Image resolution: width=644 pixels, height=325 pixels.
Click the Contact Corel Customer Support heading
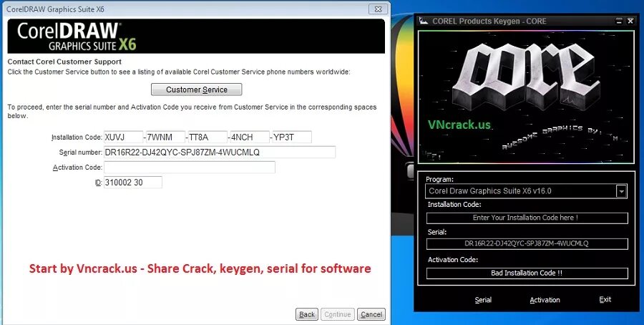pyautogui.click(x=64, y=62)
